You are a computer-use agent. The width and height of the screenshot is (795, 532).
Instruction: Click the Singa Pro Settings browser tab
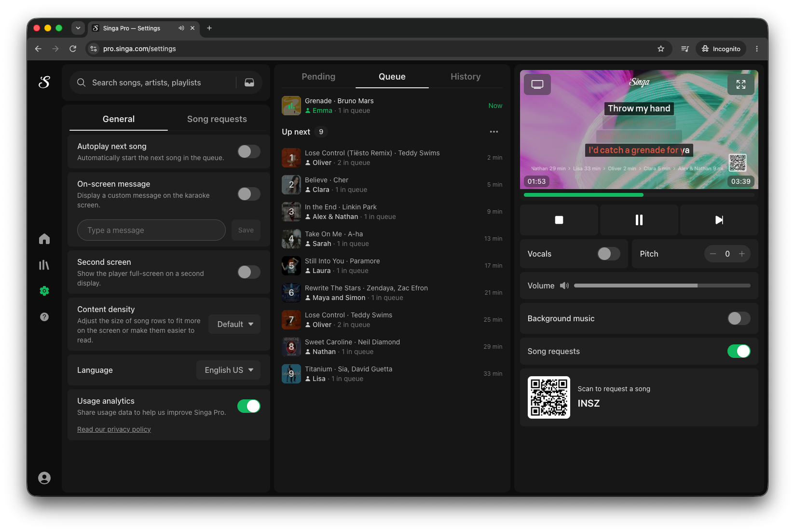[x=144, y=28]
